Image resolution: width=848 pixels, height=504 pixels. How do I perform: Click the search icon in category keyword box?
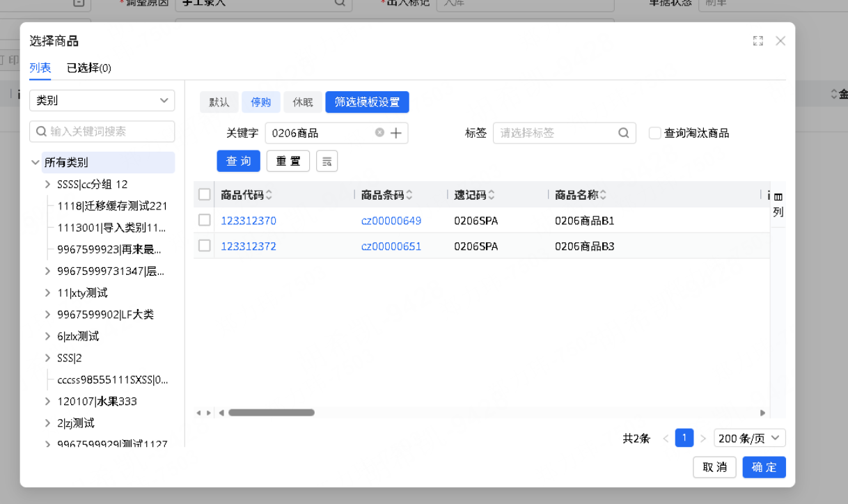pos(42,132)
